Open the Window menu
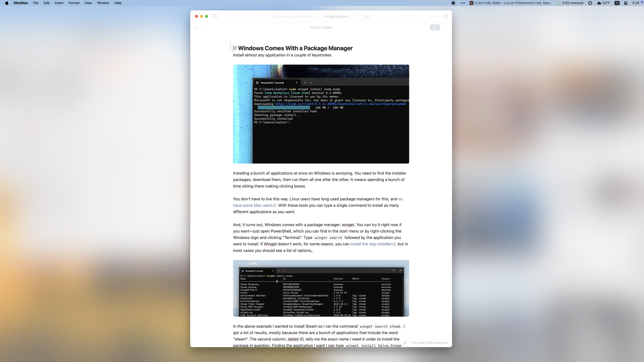 (103, 3)
